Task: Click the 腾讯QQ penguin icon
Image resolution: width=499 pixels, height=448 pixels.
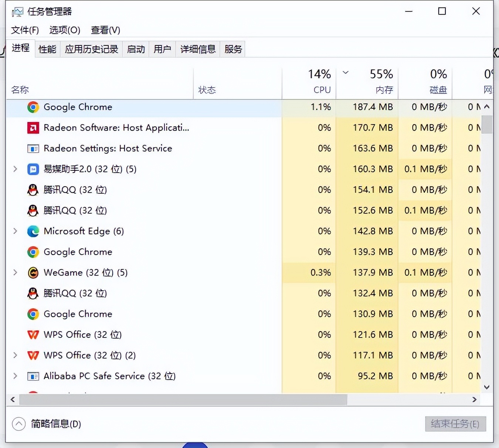Action: (33, 190)
